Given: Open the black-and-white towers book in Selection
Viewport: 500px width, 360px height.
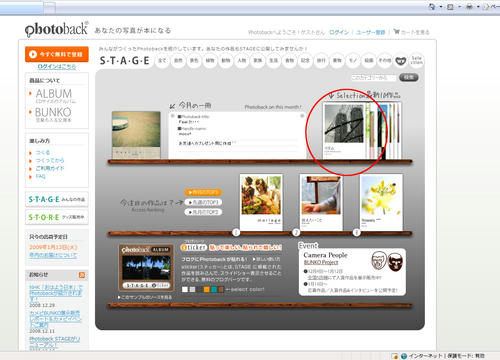Looking at the screenshot, I should tap(344, 130).
